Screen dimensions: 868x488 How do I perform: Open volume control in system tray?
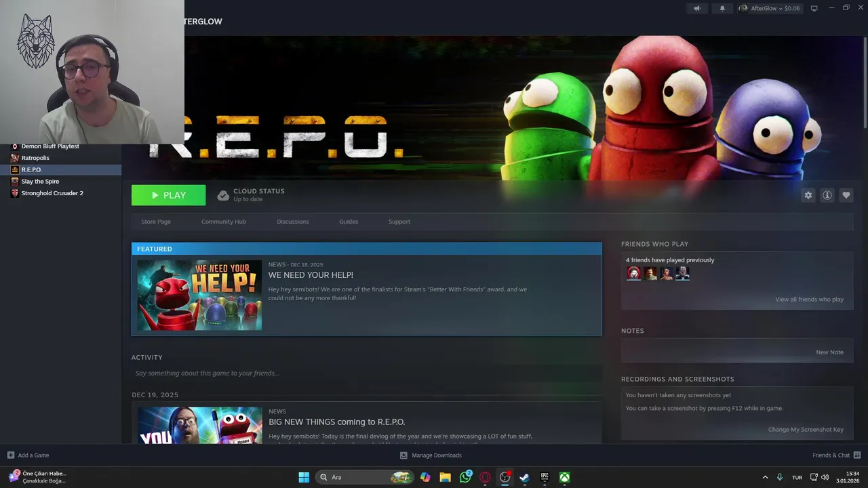tap(825, 477)
